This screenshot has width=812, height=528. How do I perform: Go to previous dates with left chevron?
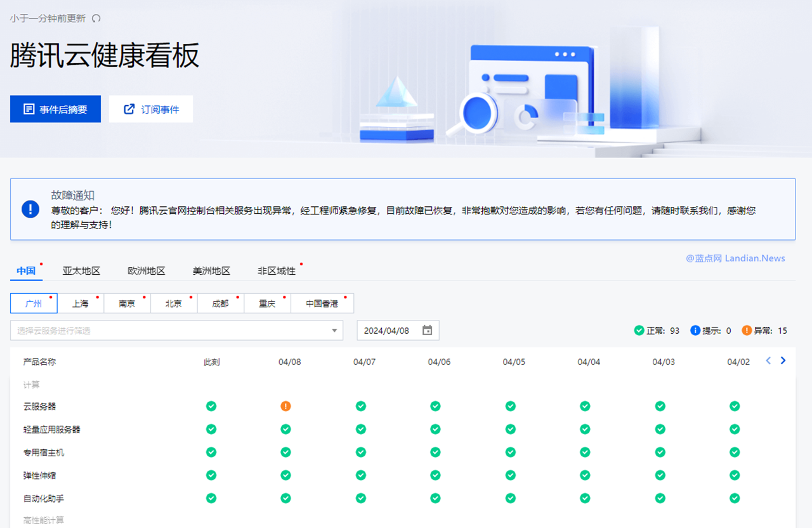point(768,360)
